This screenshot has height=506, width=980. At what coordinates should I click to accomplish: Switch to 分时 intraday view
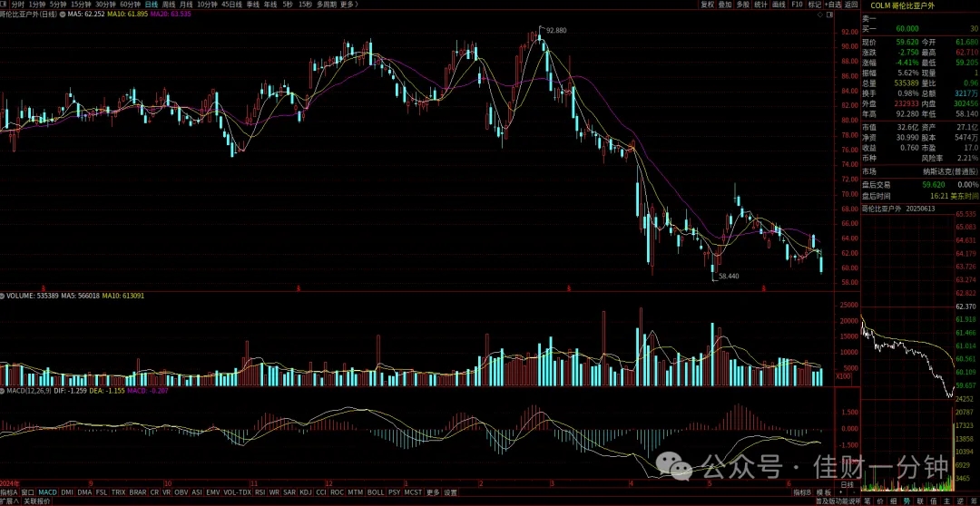[19, 4]
